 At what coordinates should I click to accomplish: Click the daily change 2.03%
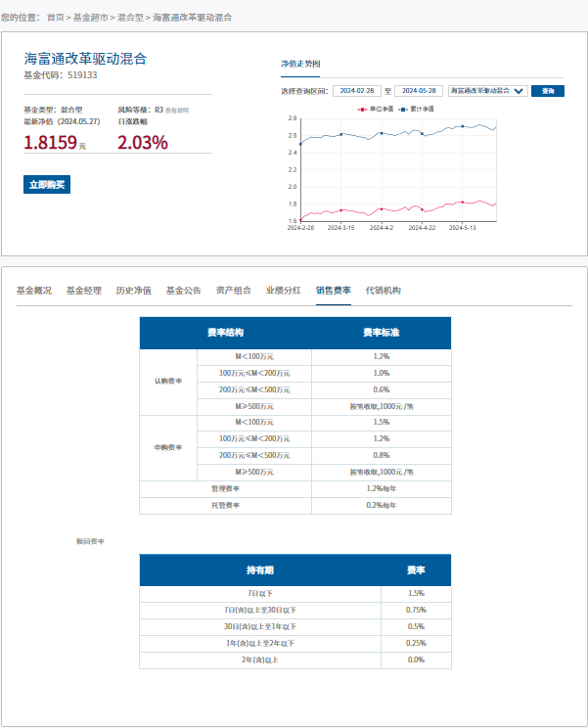pyautogui.click(x=143, y=143)
